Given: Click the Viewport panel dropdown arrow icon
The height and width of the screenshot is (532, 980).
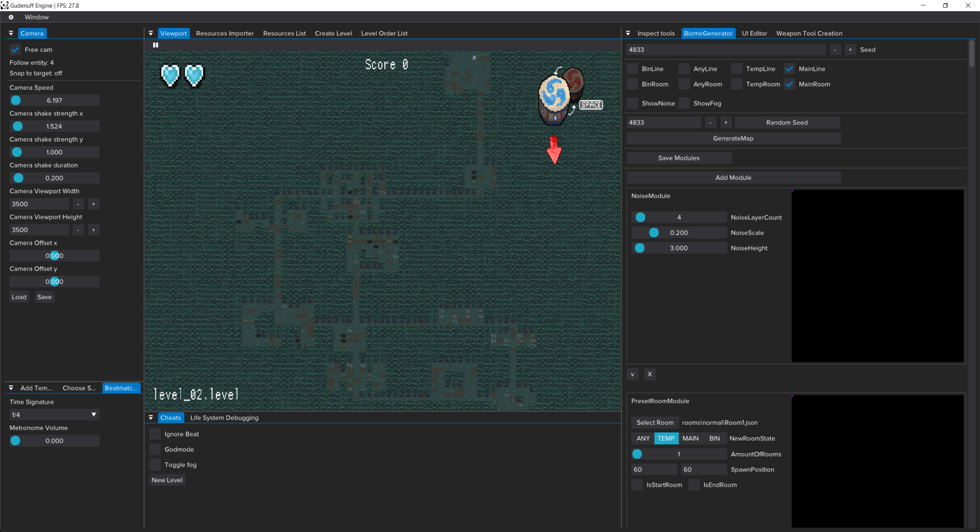Looking at the screenshot, I should point(151,33).
